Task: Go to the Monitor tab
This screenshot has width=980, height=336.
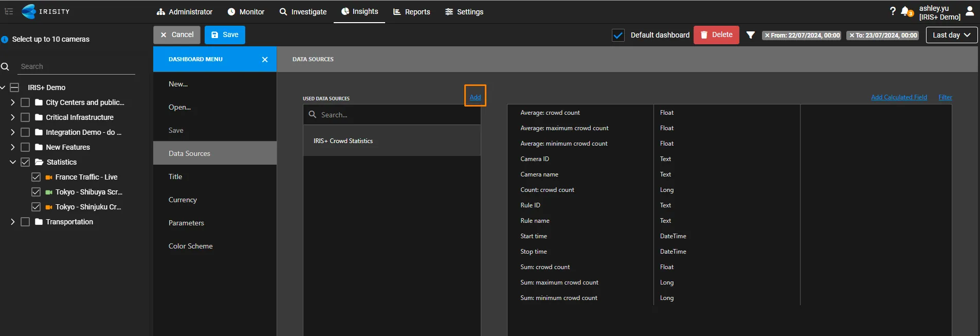Action: [x=246, y=12]
